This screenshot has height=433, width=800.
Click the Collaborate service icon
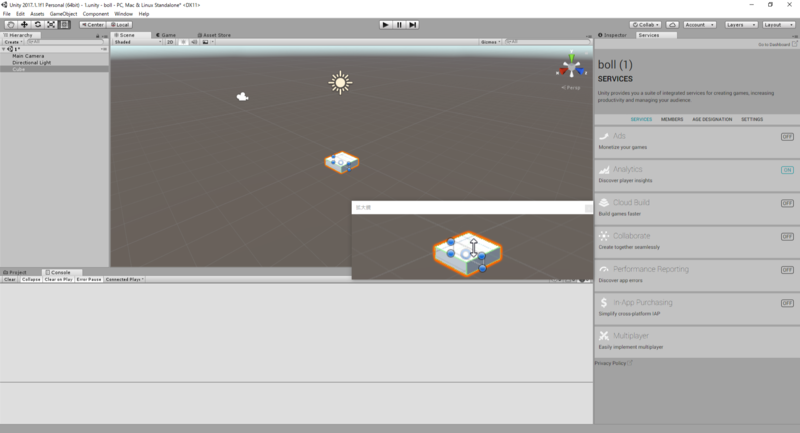point(604,236)
